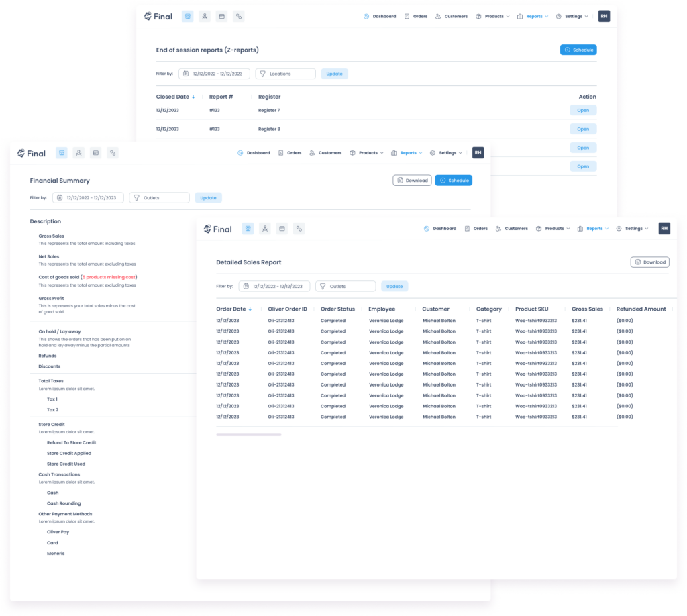Screen dimensions: 687x616
Task: Click the person icon in Detailed Sales Report header
Action: (265, 229)
